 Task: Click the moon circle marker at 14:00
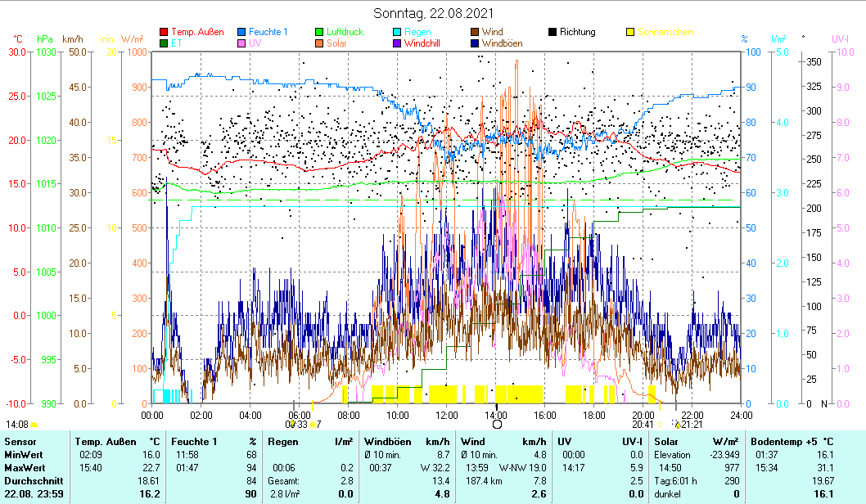(x=497, y=424)
